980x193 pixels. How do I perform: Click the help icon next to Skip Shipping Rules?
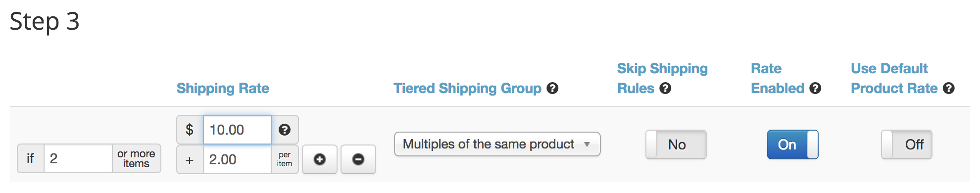665,89
